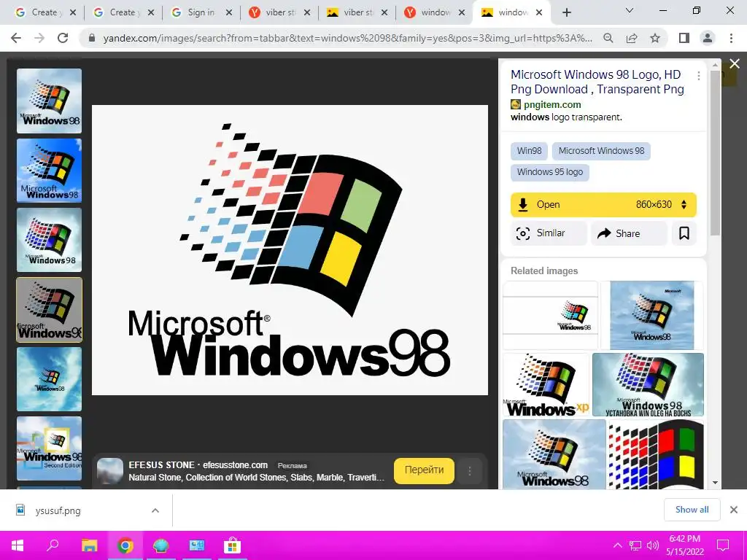Click the network tray icon
Screen dimensions: 747x560
635,545
